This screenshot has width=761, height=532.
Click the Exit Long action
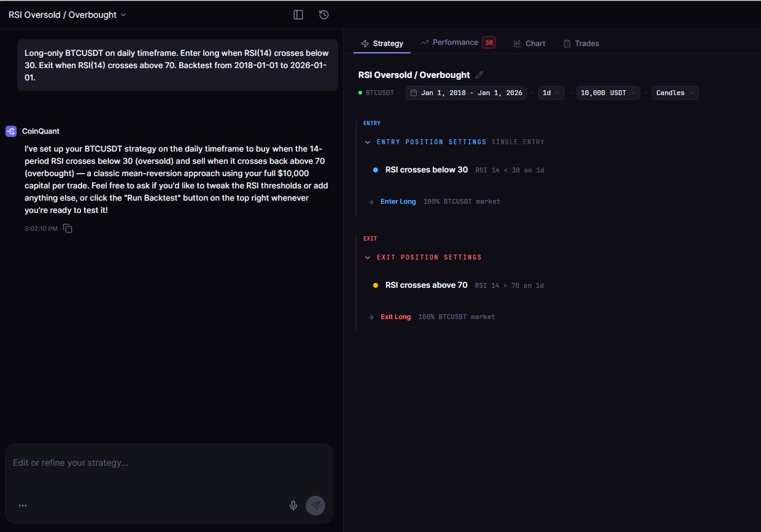point(396,317)
